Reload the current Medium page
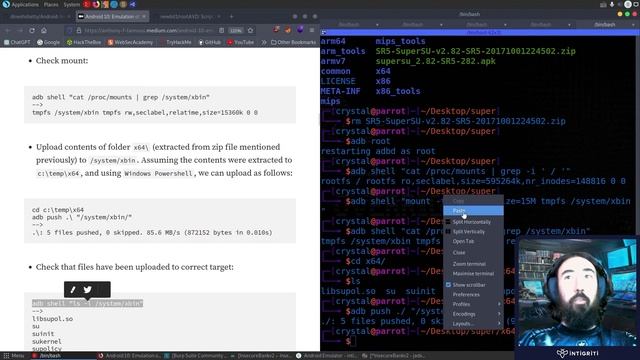 coord(32,30)
